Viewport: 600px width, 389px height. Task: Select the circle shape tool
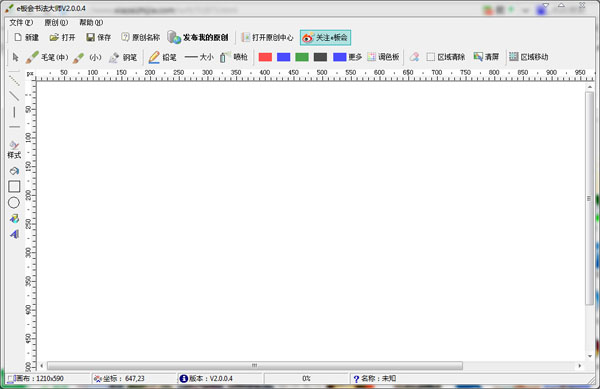point(14,203)
